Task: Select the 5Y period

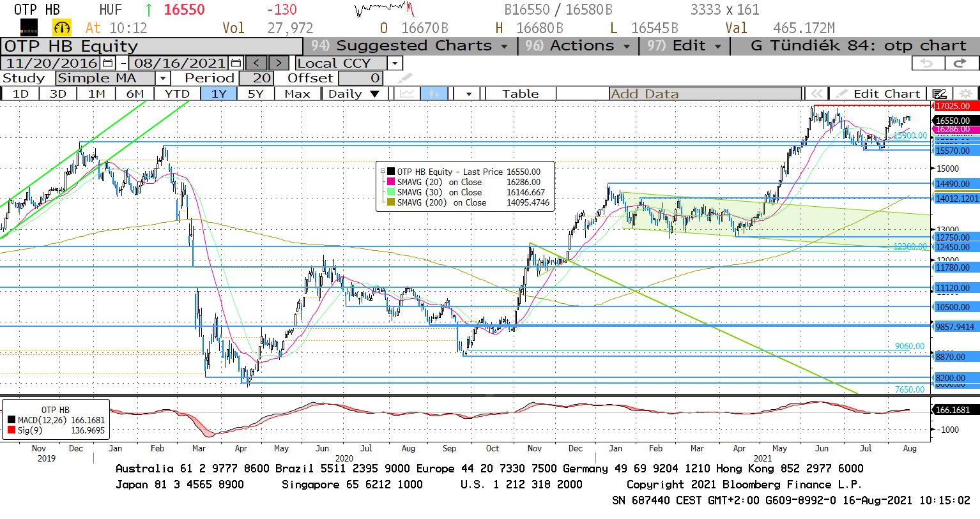Action: point(256,94)
